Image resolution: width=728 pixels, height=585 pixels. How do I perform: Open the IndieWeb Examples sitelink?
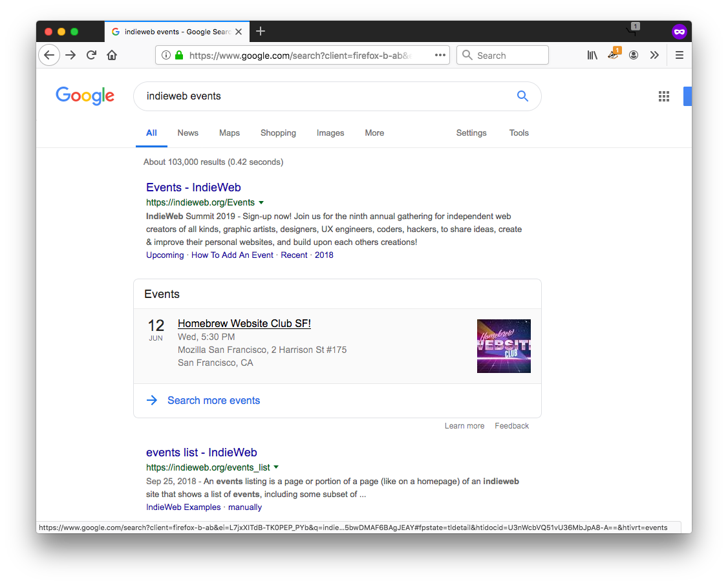pyautogui.click(x=184, y=507)
